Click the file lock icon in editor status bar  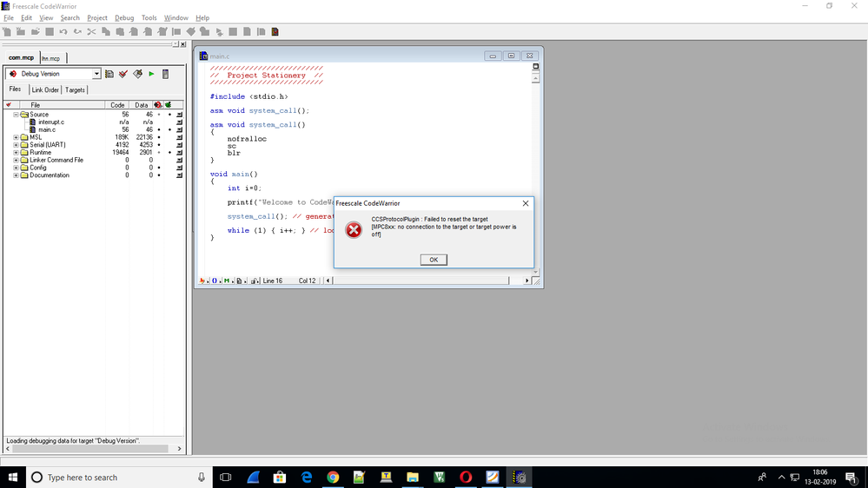click(255, 280)
